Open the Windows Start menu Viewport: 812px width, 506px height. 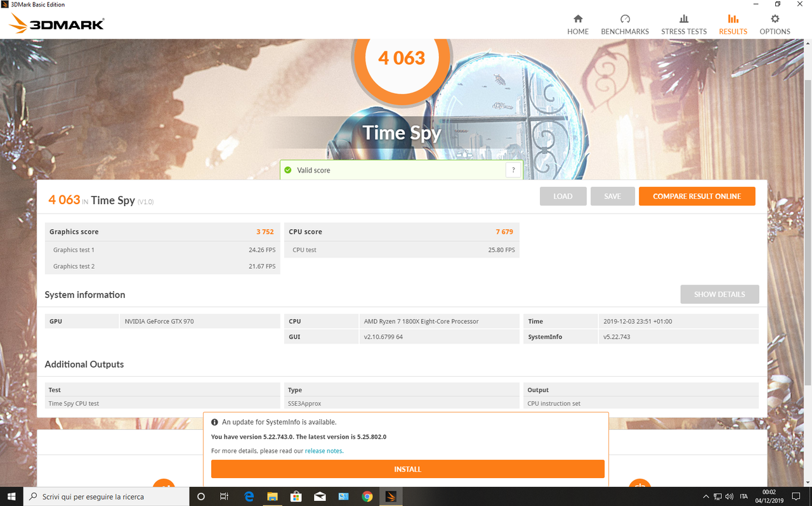[x=11, y=496]
